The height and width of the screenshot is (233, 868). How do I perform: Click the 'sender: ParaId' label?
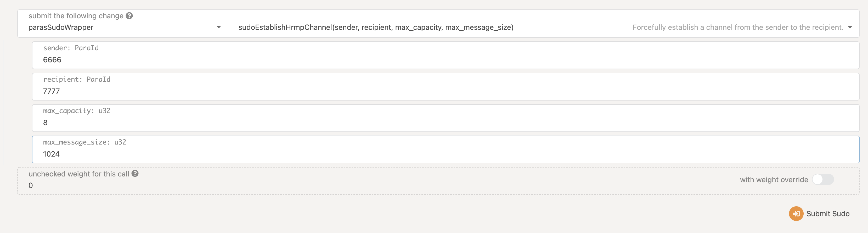(71, 48)
